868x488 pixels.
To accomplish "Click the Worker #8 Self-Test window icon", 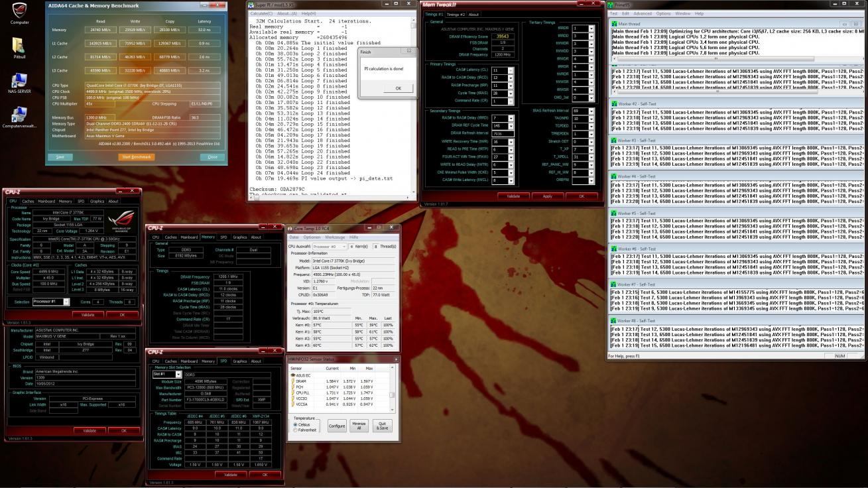I will tap(613, 320).
